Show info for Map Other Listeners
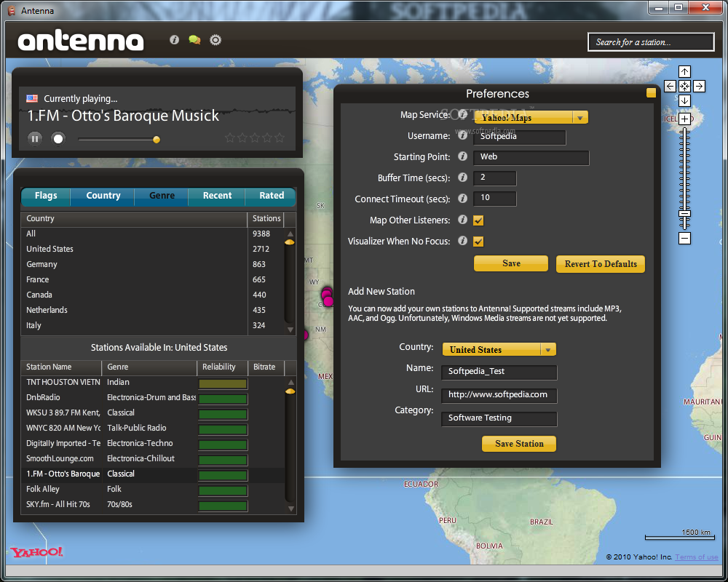The height and width of the screenshot is (582, 728). pyautogui.click(x=462, y=220)
